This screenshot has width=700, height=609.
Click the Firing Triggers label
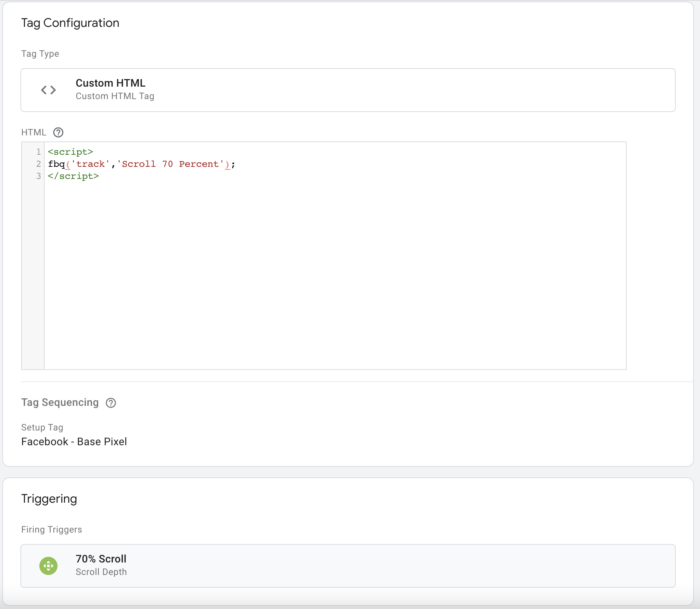click(x=51, y=530)
